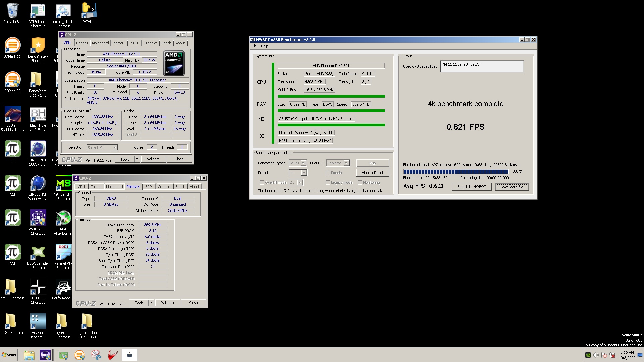Open the Socket #1 selection dropdown
This screenshot has height=362, width=644.
[102, 147]
